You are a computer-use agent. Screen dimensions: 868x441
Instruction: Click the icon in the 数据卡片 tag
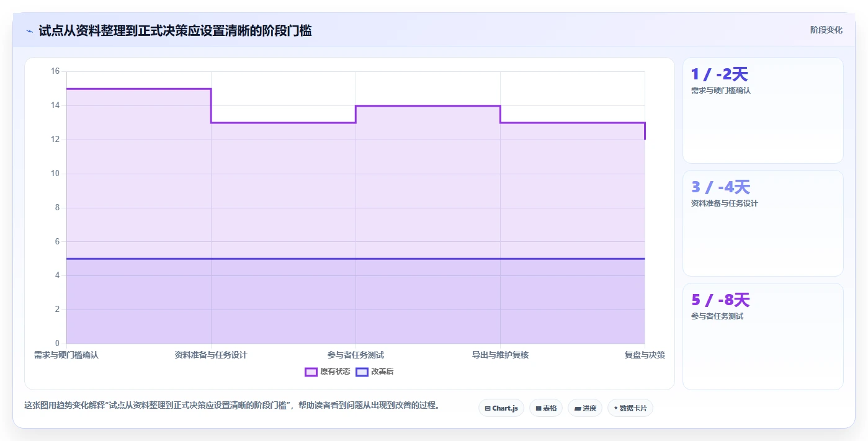(615, 409)
